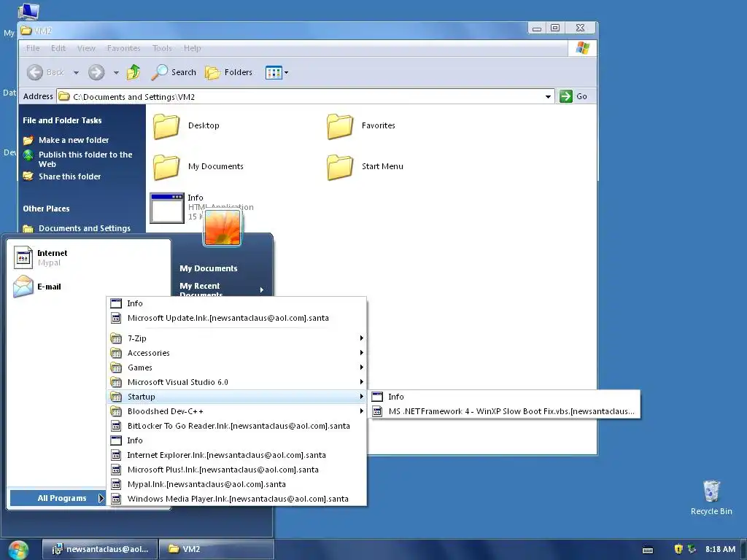Image resolution: width=747 pixels, height=560 pixels.
Task: Click the highlighted Startup program group
Action: click(x=237, y=397)
